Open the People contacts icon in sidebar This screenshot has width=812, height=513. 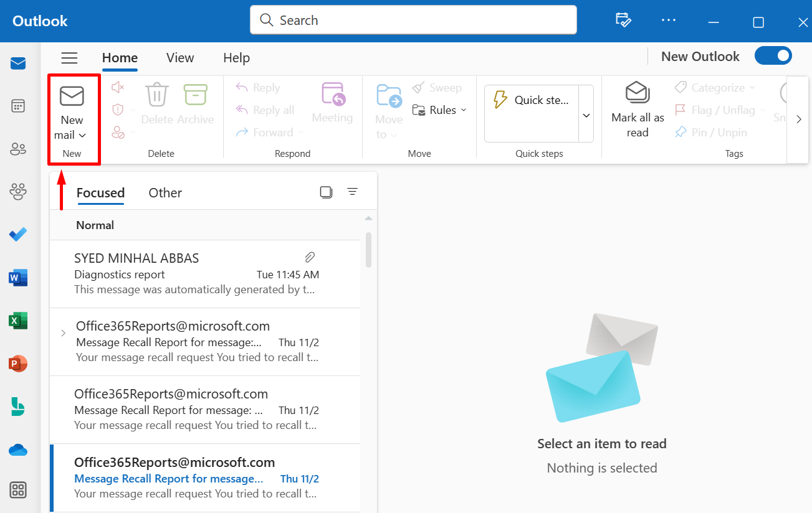point(18,149)
